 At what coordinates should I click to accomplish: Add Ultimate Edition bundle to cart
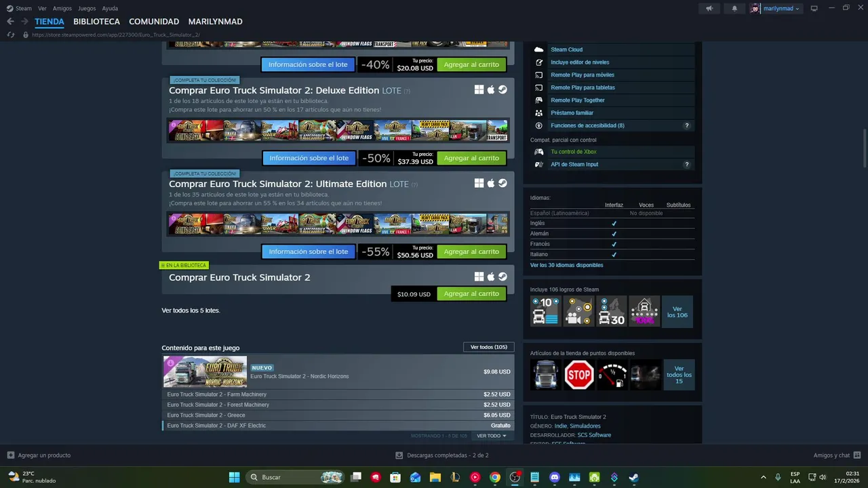click(471, 251)
